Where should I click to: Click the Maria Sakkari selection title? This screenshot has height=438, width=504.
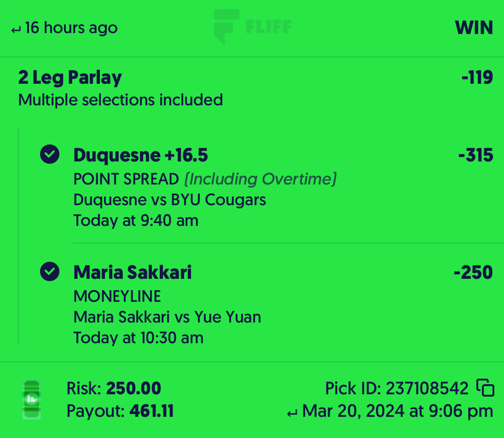coord(133,272)
